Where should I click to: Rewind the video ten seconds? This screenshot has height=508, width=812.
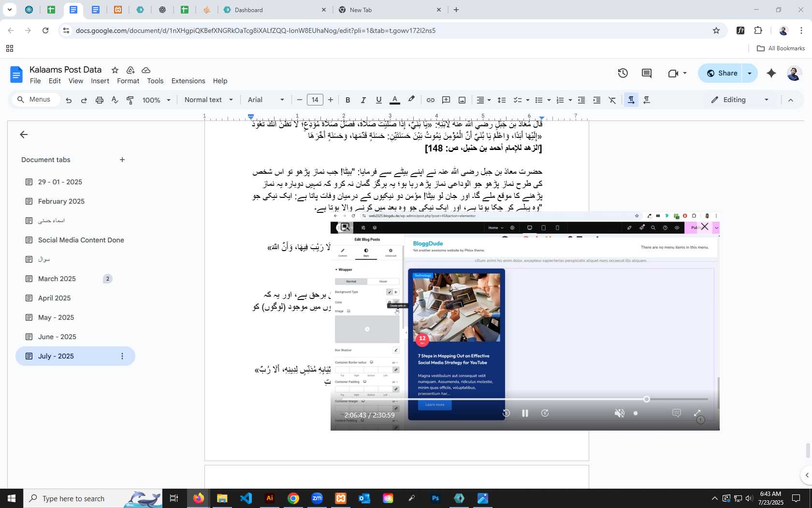point(506,413)
